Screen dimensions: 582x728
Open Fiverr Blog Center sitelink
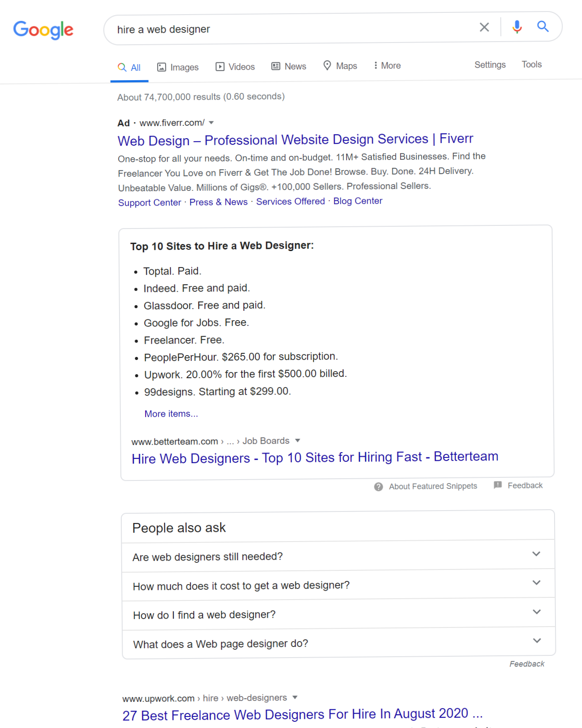coord(358,201)
